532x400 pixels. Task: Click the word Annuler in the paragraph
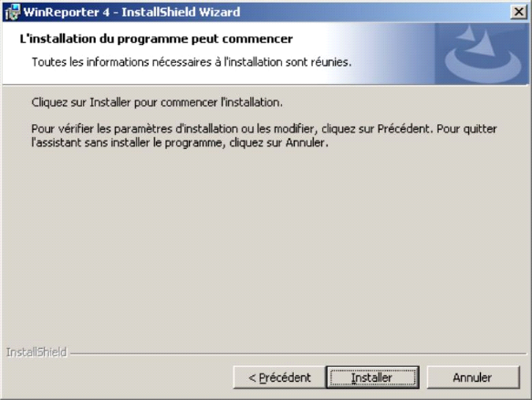pyautogui.click(x=305, y=142)
